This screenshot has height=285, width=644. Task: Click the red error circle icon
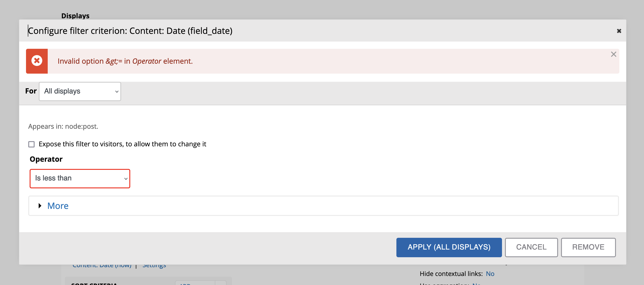tap(37, 61)
